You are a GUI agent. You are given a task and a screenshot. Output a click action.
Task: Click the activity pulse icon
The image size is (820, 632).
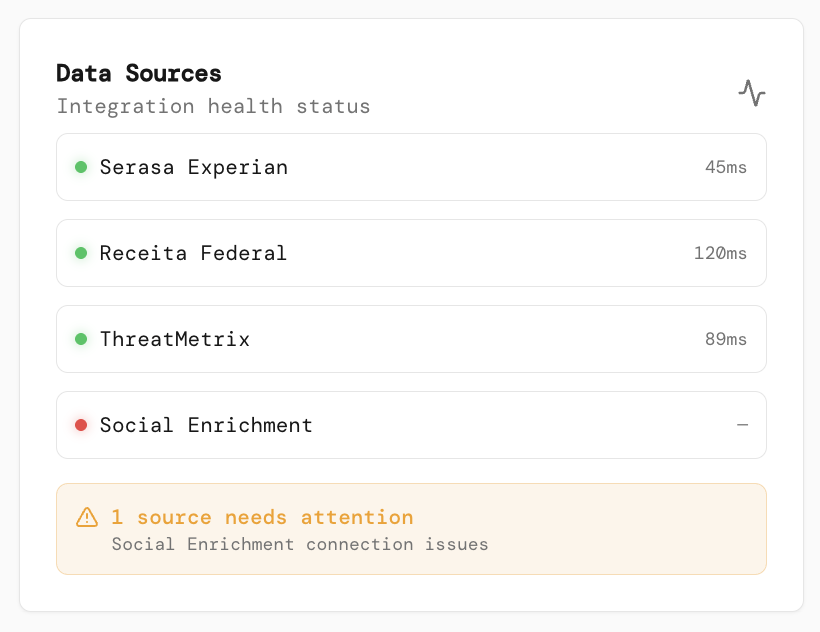752,93
